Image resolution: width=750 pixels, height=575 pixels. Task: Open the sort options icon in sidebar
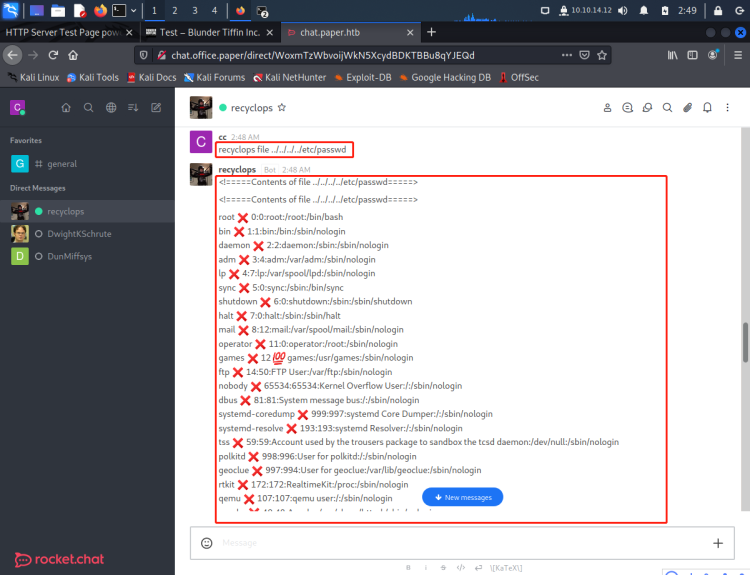tap(133, 108)
